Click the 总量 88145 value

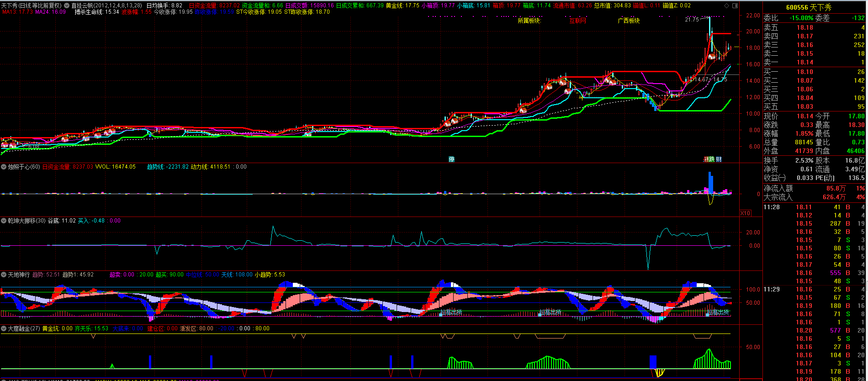pos(804,142)
